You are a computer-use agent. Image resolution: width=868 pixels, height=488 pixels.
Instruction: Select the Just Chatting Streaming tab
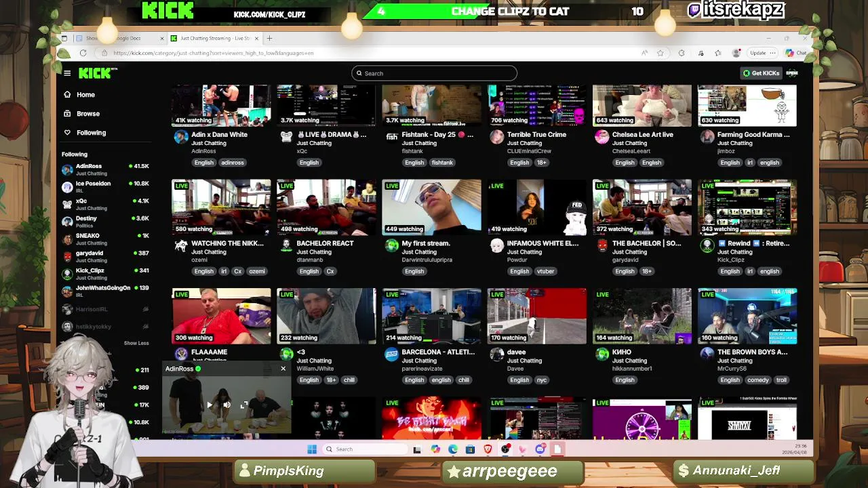click(x=214, y=38)
